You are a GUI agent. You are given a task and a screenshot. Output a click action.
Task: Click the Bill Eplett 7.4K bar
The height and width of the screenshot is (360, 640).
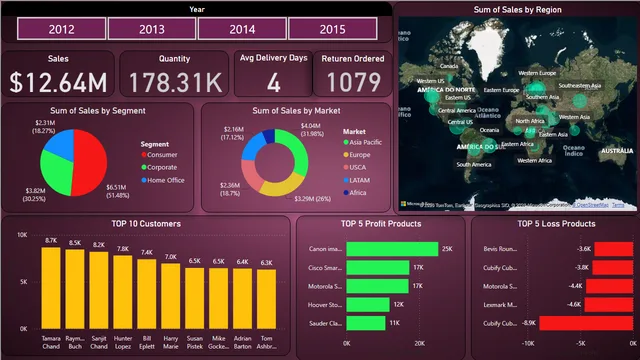147,294
